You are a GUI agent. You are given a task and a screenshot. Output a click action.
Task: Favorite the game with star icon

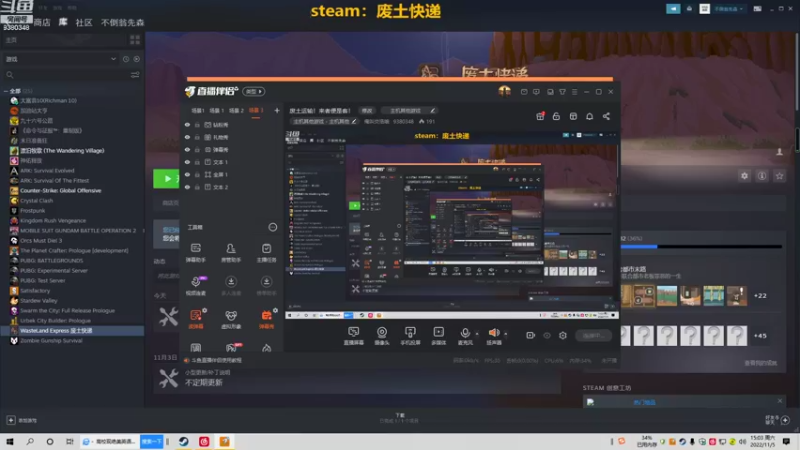(x=779, y=176)
